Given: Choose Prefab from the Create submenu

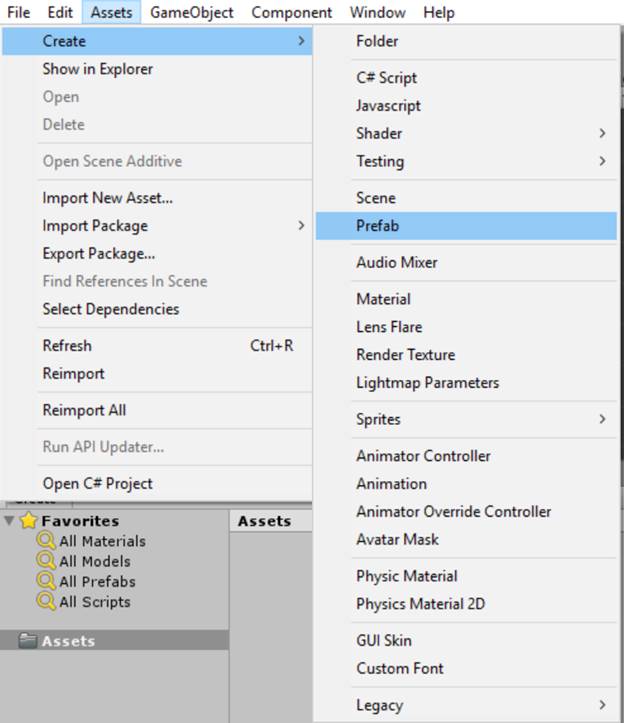Looking at the screenshot, I should [377, 226].
